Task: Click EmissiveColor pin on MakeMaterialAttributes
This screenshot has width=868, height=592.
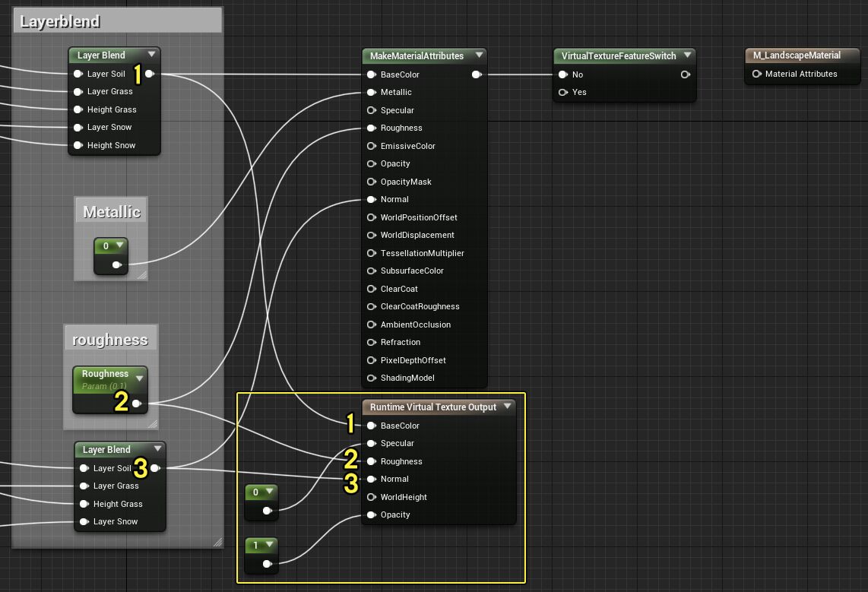Action: [x=371, y=146]
